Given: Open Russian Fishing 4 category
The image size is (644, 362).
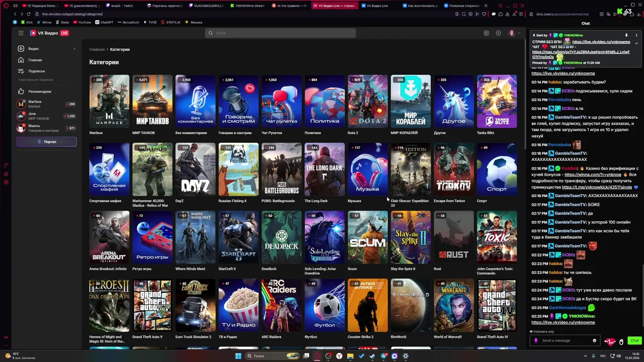Looking at the screenshot, I should point(238,169).
